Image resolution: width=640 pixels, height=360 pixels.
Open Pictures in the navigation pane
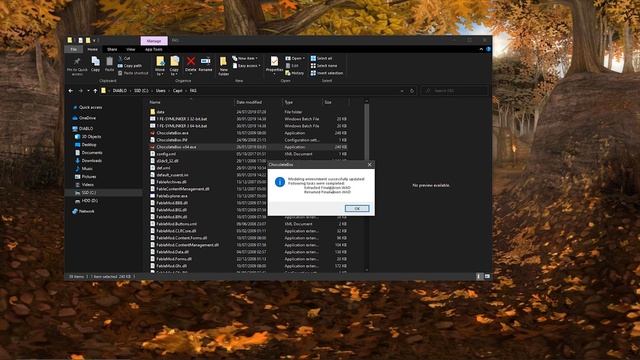89,177
